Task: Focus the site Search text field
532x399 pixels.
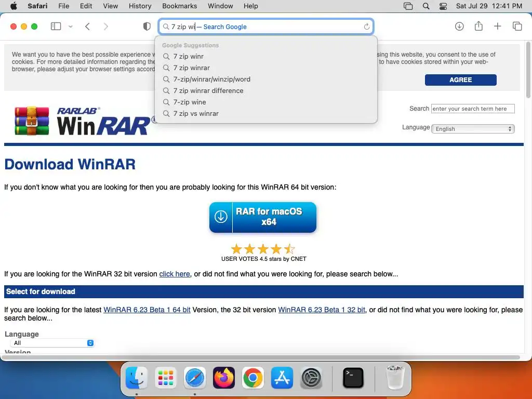Action: tap(473, 109)
